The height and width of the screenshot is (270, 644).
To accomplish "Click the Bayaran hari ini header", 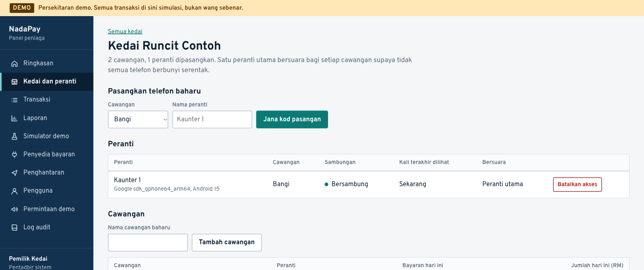I will (x=423, y=266).
